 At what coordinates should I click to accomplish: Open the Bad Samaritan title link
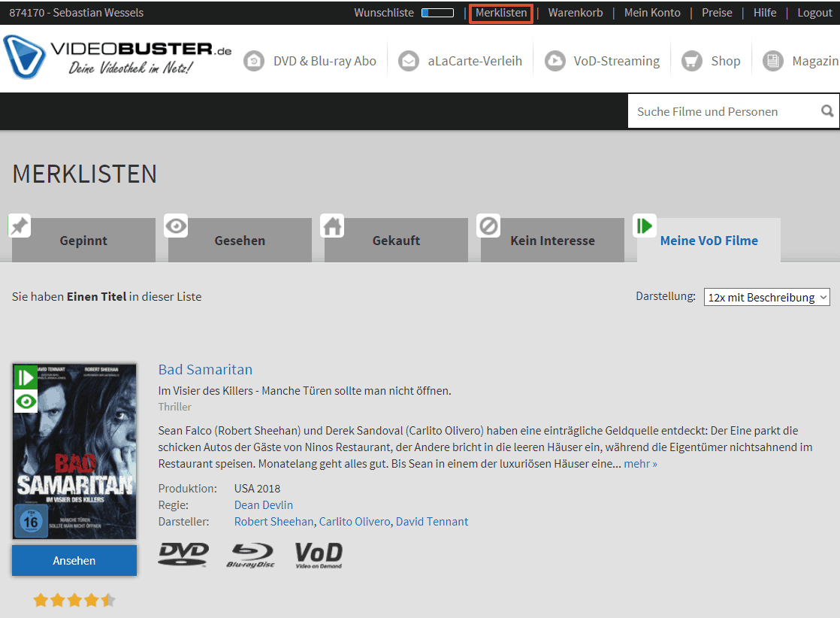(205, 369)
